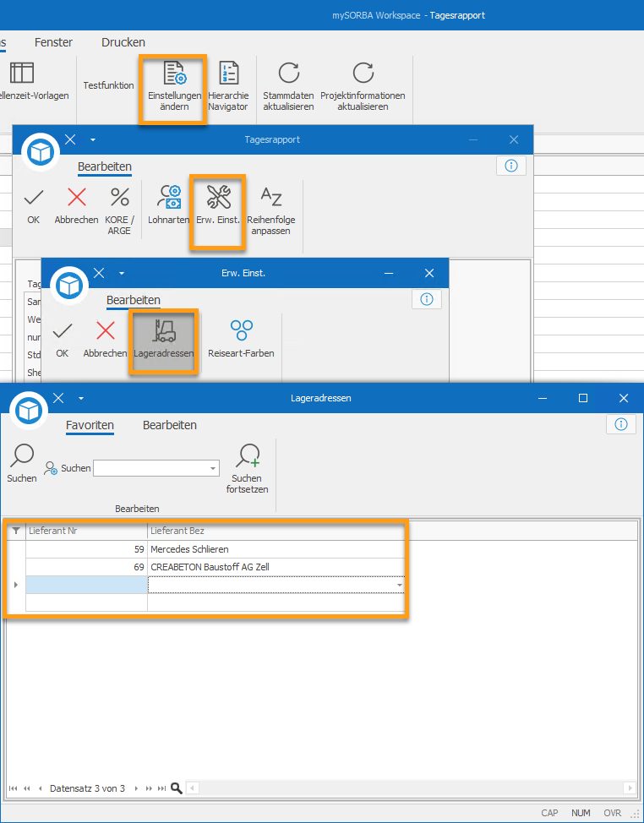Screen dimensions: 644x823
Task: Confirm with OK in Tagesrapport window
Action: click(34, 206)
